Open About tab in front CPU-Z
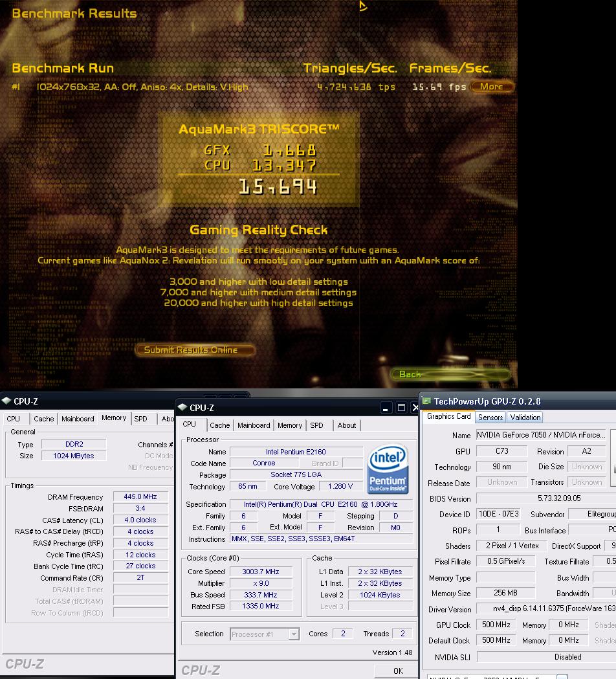Screen dimensions: 616x679 [x=347, y=425]
